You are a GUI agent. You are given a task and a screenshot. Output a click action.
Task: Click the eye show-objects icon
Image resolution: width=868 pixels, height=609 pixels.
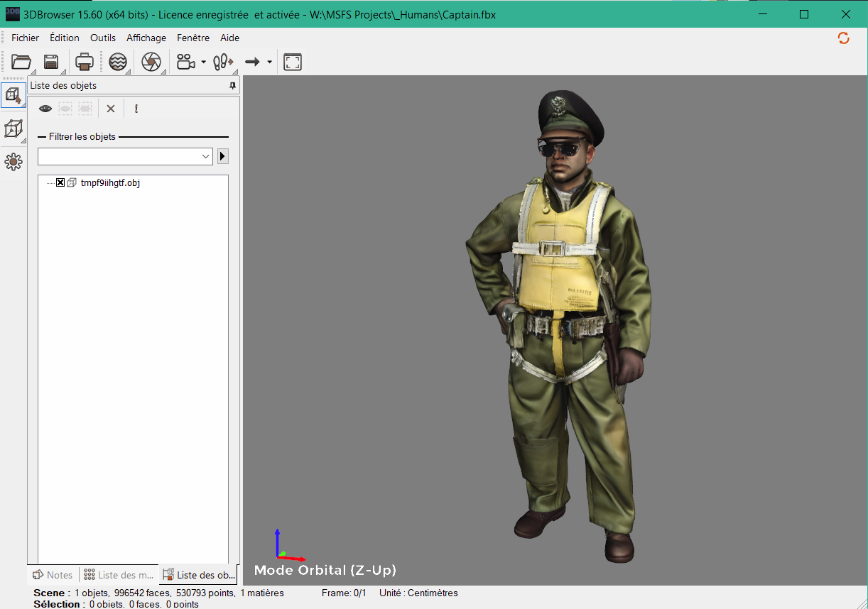45,109
